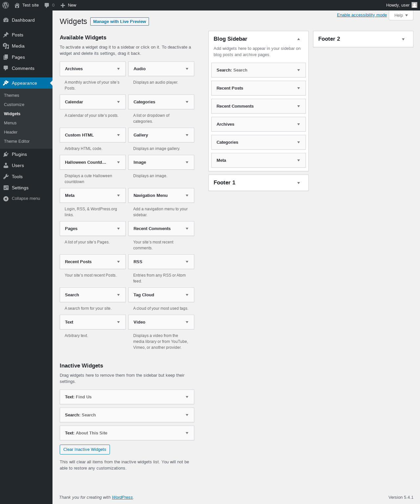Click the Settings sliders icon

point(6,188)
